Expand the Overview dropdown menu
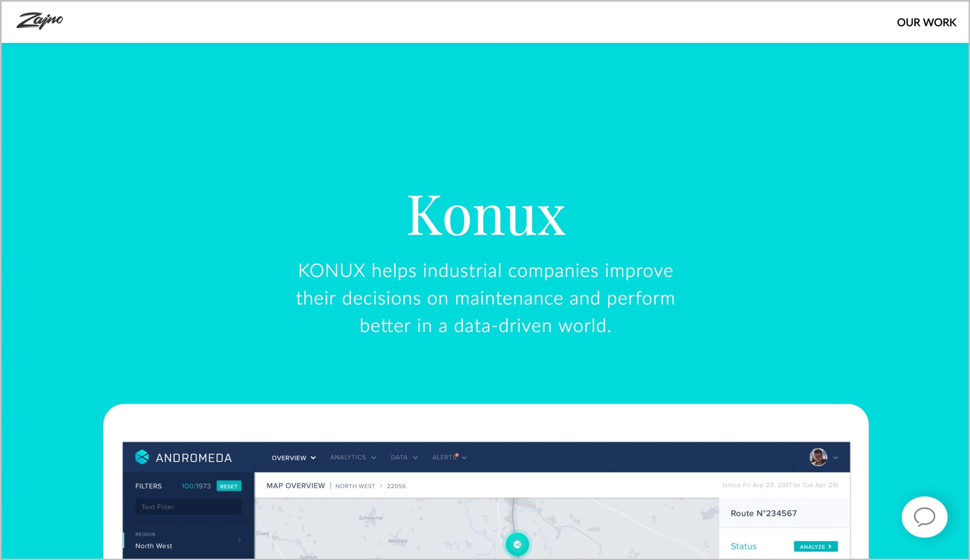Screen dimensions: 970x560 pos(293,458)
